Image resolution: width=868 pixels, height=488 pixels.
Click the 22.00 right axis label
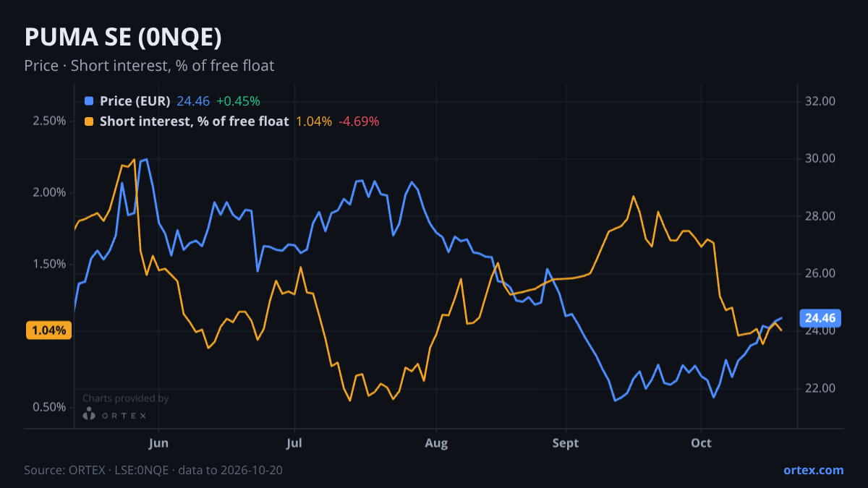[820, 388]
